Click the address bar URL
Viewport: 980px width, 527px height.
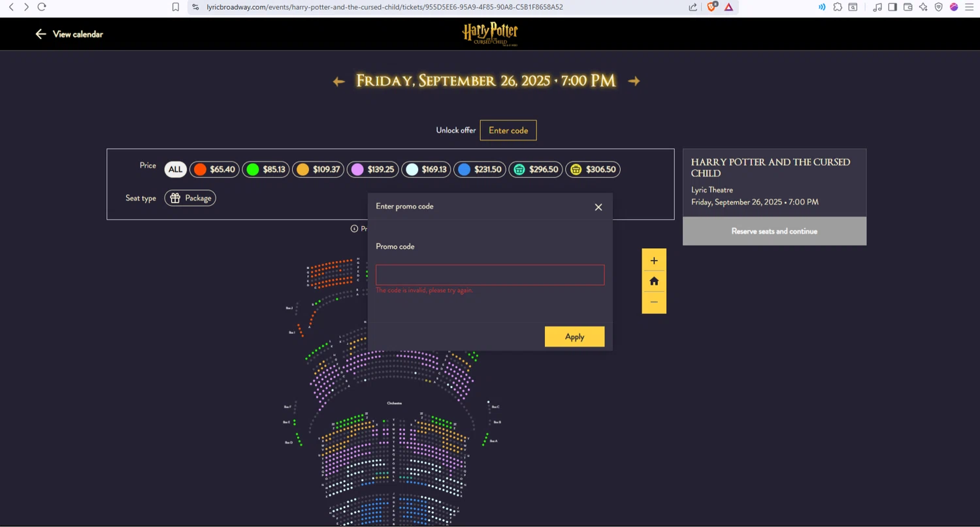[385, 7]
